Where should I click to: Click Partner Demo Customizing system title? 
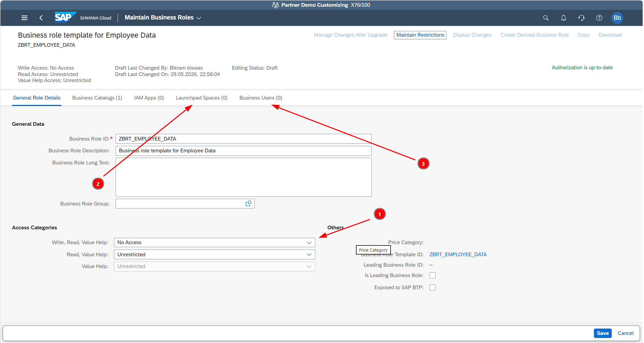(x=315, y=5)
